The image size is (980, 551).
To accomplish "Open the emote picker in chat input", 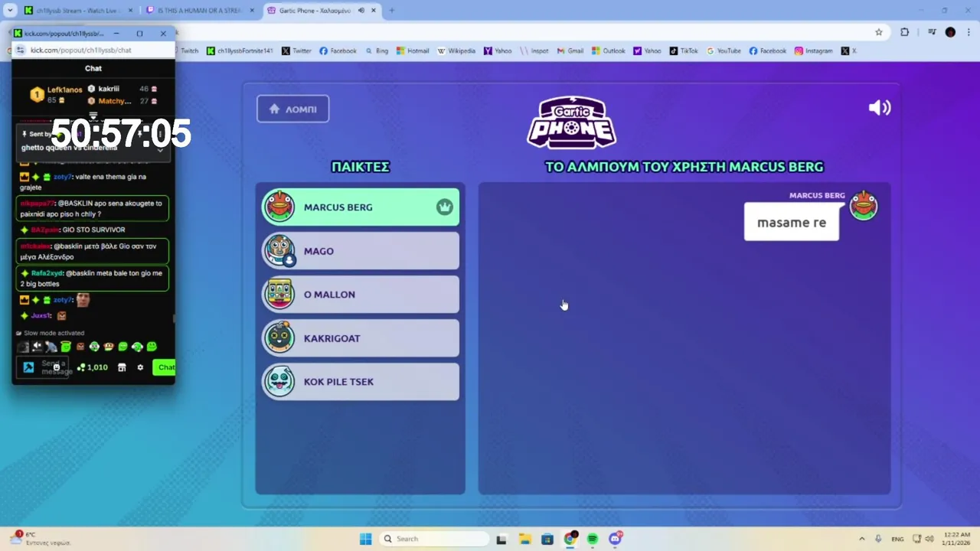I will tap(56, 367).
